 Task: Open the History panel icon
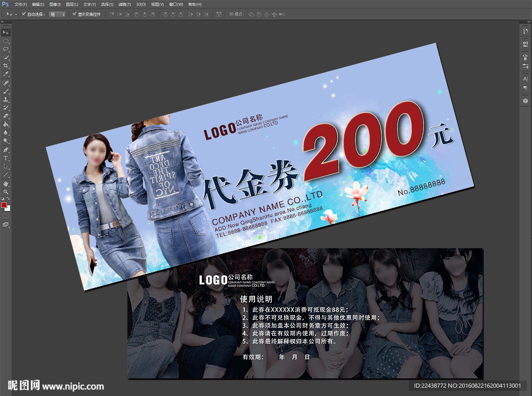coord(525,31)
